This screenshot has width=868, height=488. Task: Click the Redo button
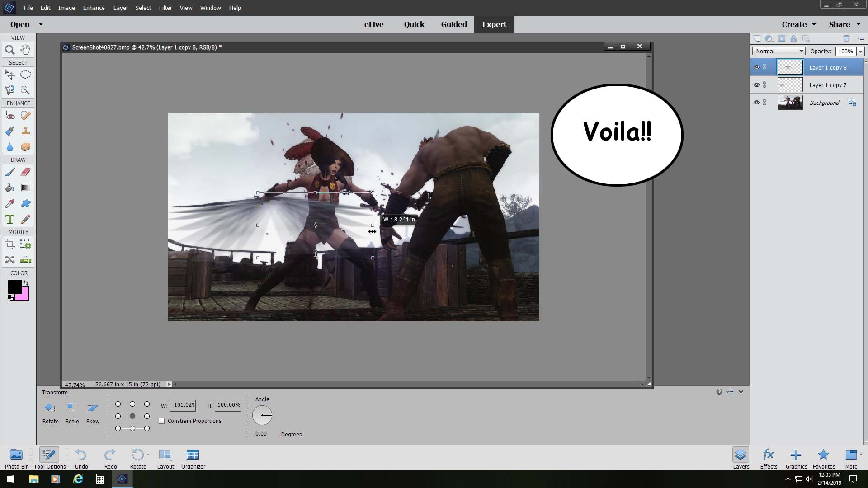tap(110, 459)
